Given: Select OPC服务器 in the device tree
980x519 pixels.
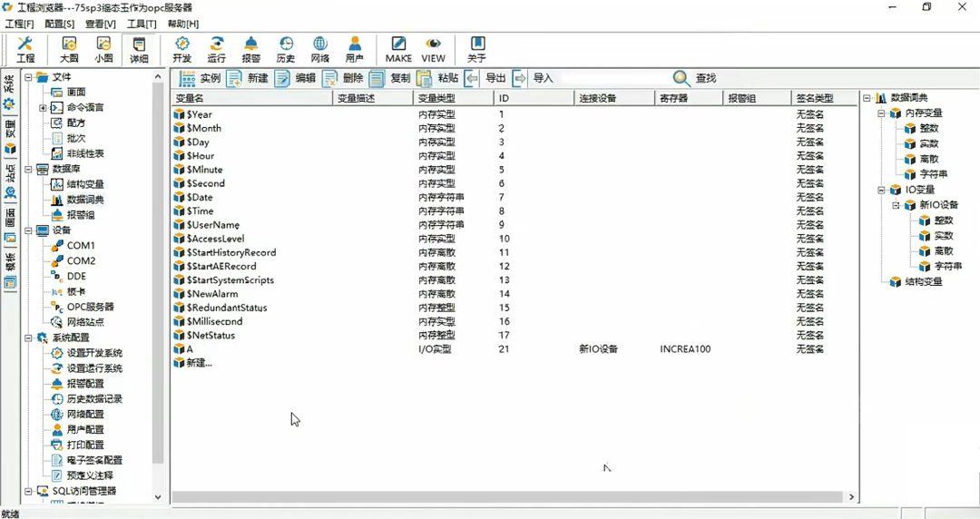Looking at the screenshot, I should (91, 307).
